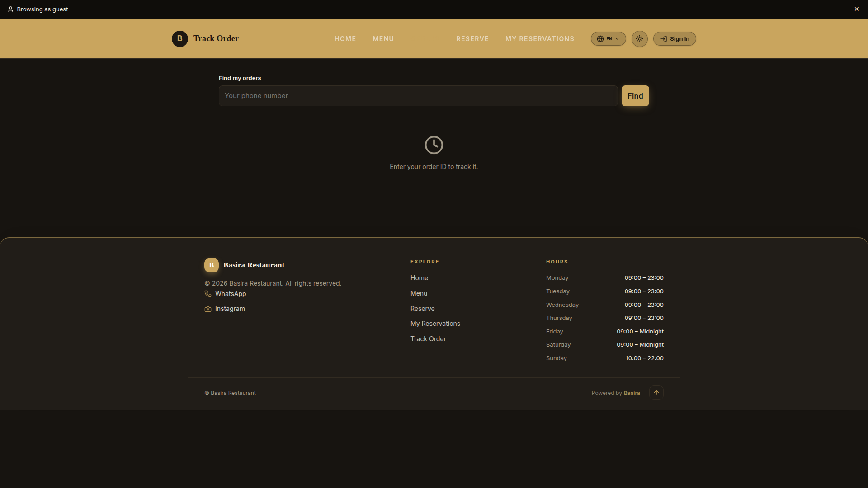The height and width of the screenshot is (488, 868).
Task: Click the Wednesday hours row label
Action: coord(562,305)
